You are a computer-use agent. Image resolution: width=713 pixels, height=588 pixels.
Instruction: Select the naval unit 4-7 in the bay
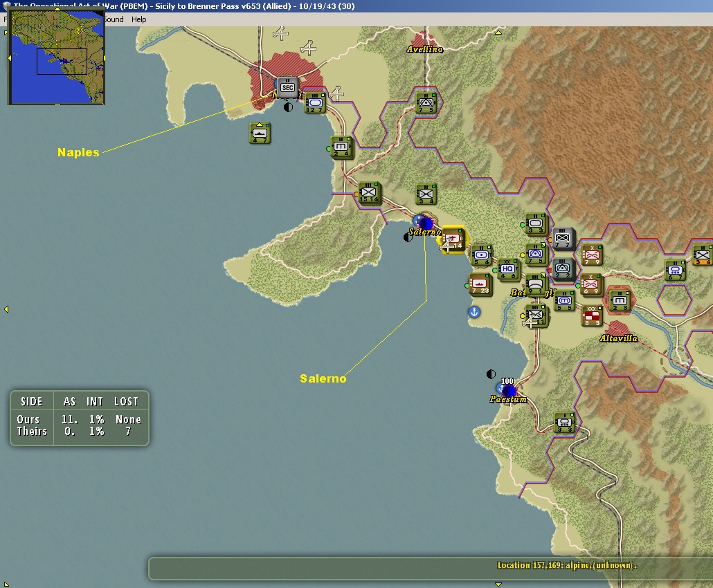(260, 133)
